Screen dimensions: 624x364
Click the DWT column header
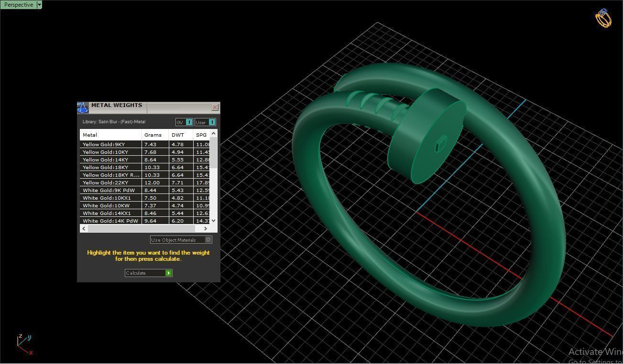(181, 135)
